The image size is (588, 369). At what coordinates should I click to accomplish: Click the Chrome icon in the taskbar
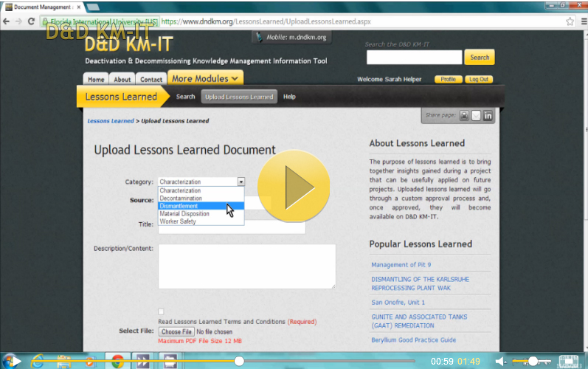coord(117,362)
